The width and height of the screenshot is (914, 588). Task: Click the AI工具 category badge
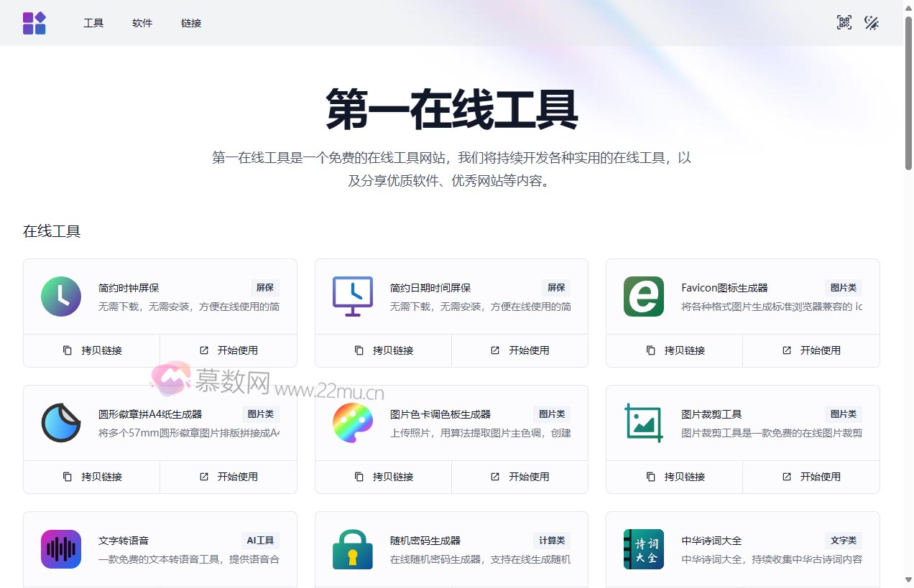coord(261,541)
